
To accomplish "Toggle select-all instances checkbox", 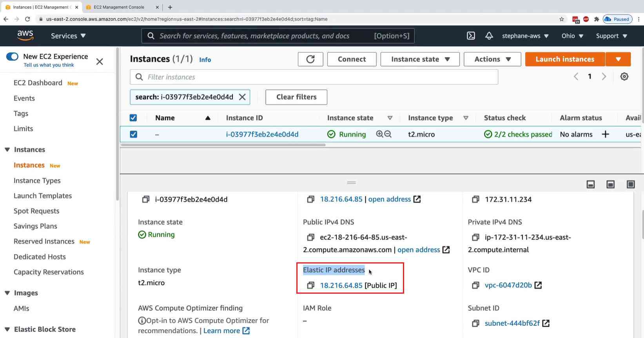I will [x=133, y=118].
